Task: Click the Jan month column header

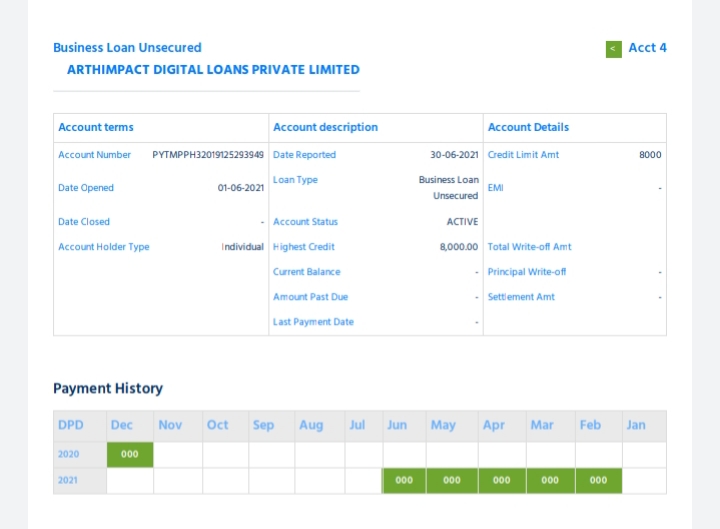Action: pos(636,425)
